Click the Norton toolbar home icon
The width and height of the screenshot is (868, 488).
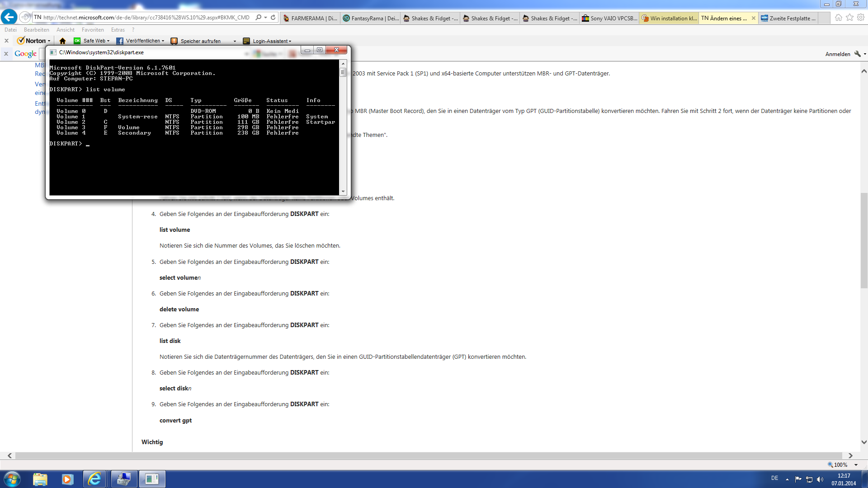62,41
